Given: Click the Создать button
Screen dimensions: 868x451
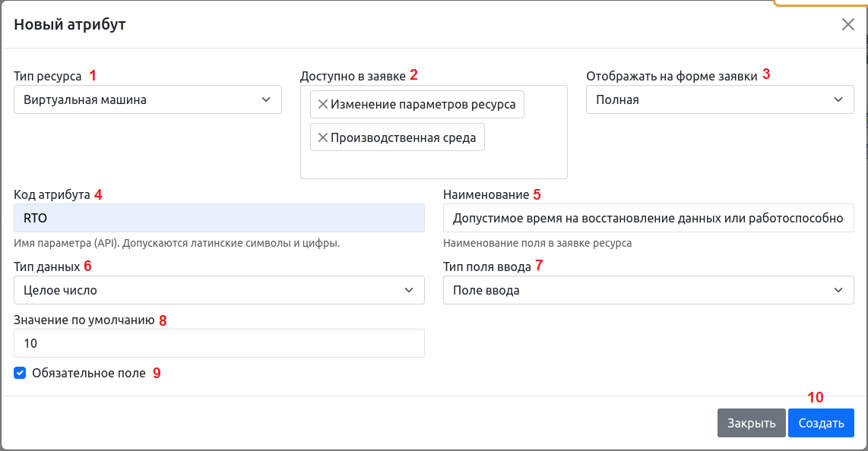Looking at the screenshot, I should (821, 424).
